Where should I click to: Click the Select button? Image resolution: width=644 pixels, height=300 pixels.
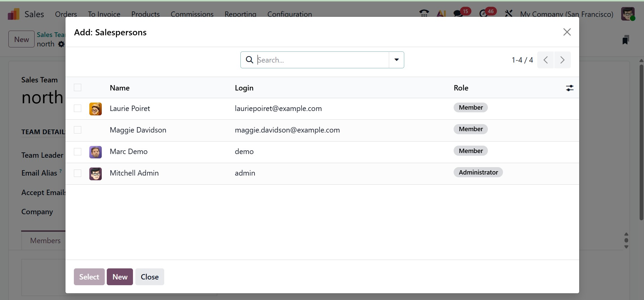click(x=89, y=277)
